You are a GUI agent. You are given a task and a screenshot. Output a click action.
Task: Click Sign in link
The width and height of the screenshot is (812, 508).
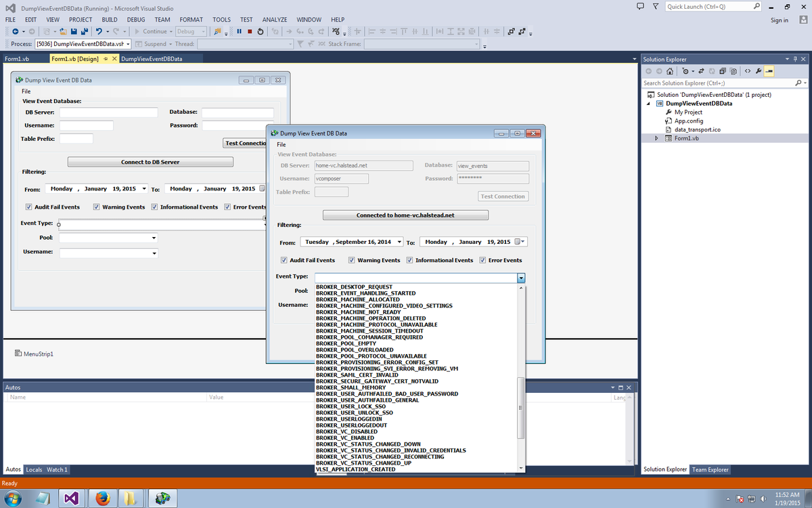[x=780, y=20]
